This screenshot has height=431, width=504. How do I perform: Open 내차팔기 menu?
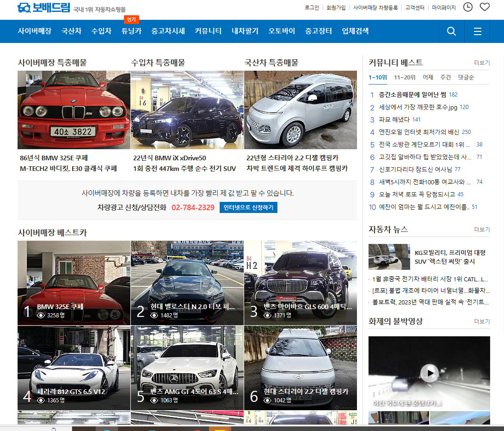pyautogui.click(x=245, y=31)
